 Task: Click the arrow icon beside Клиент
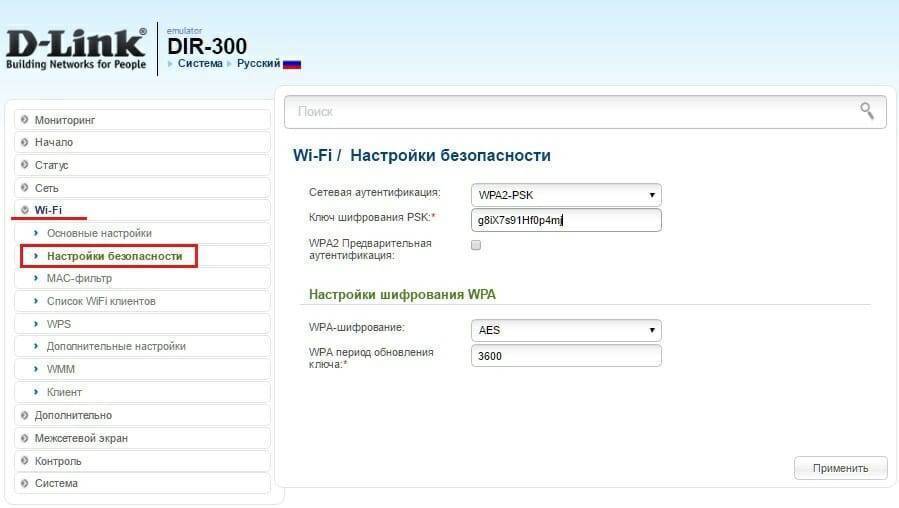pyautogui.click(x=36, y=392)
